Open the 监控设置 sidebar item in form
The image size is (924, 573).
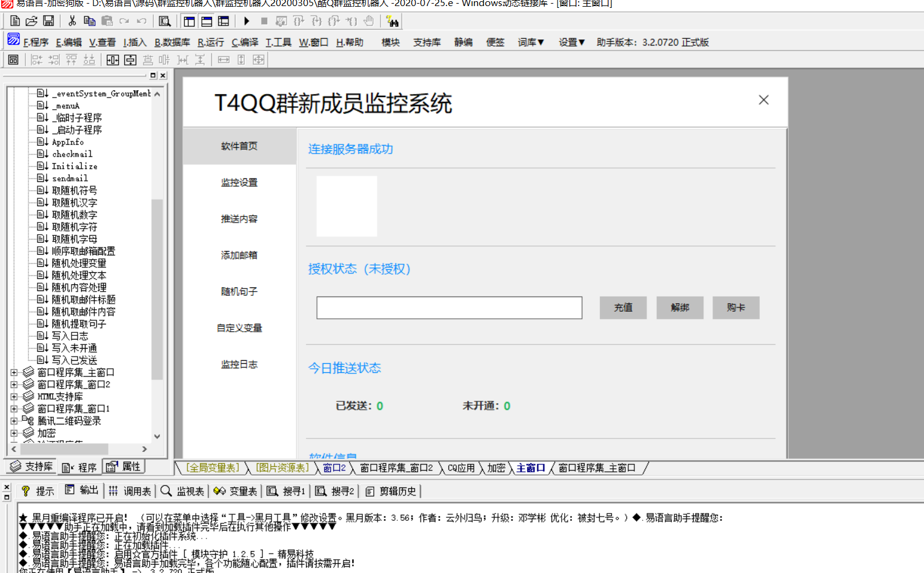coord(239,183)
